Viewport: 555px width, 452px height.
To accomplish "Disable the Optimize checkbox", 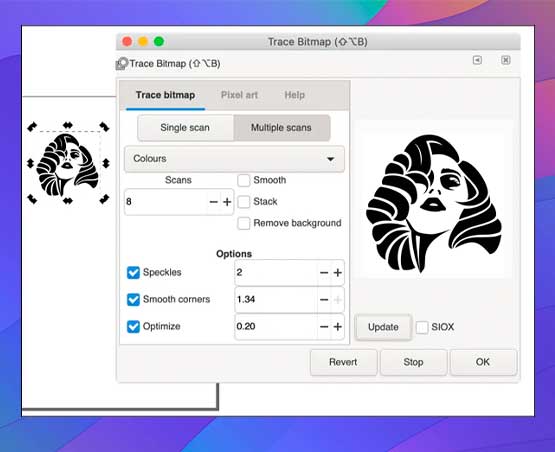I will 133,326.
